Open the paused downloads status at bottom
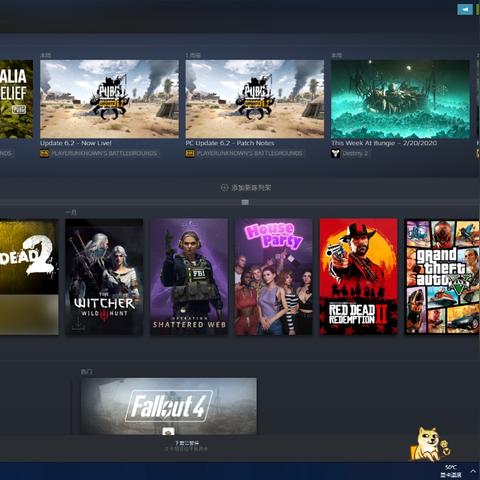480x480 pixels. pyautogui.click(x=187, y=446)
